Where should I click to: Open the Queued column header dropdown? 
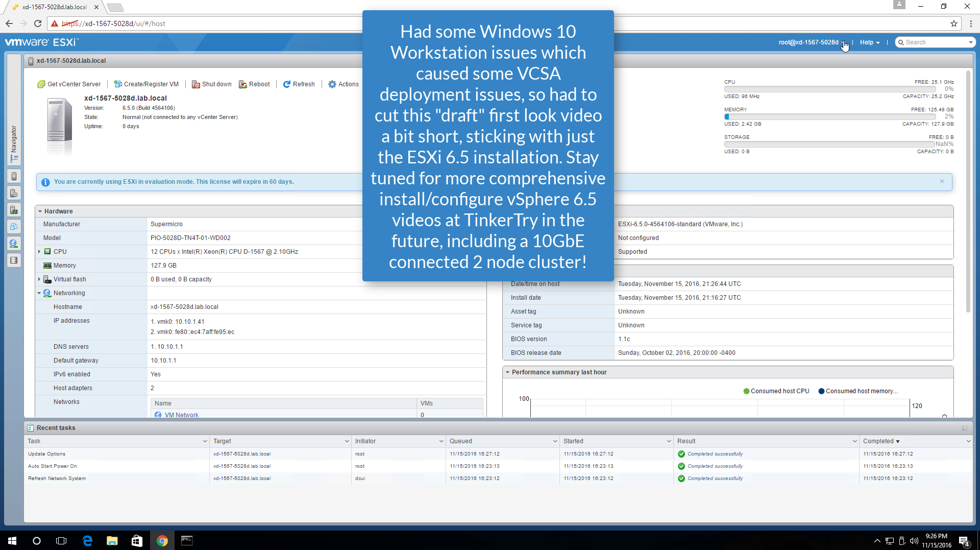pos(555,441)
